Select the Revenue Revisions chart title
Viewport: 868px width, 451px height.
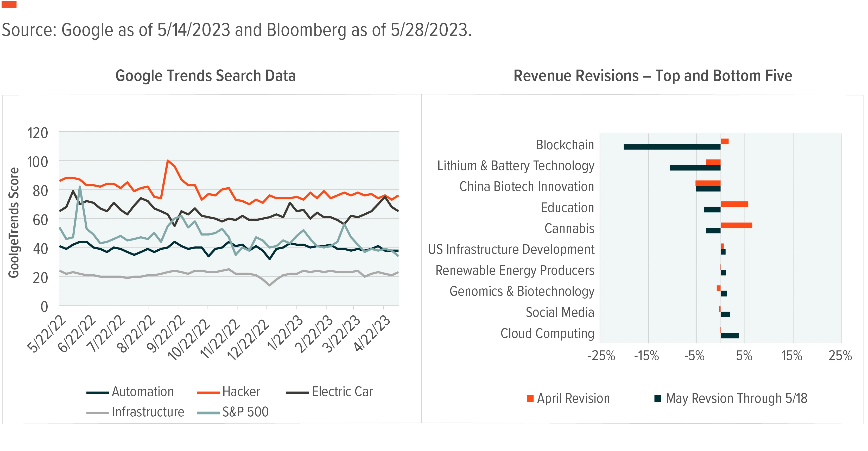coord(653,76)
